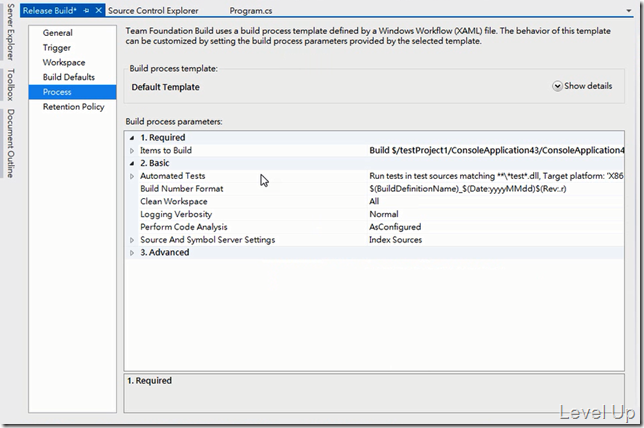Switch to Program.cs tab
Screen dimensions: 644x428
pyautogui.click(x=251, y=11)
